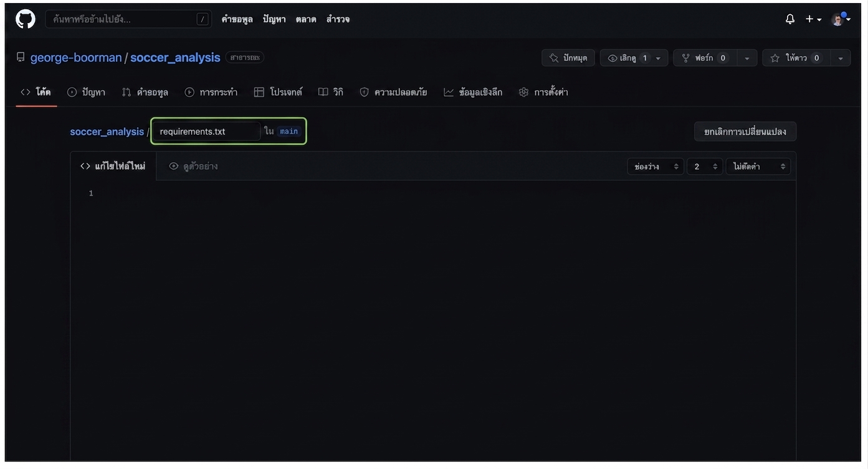868x469 pixels.
Task: Open ปัญหา in top navigation
Action: (274, 19)
